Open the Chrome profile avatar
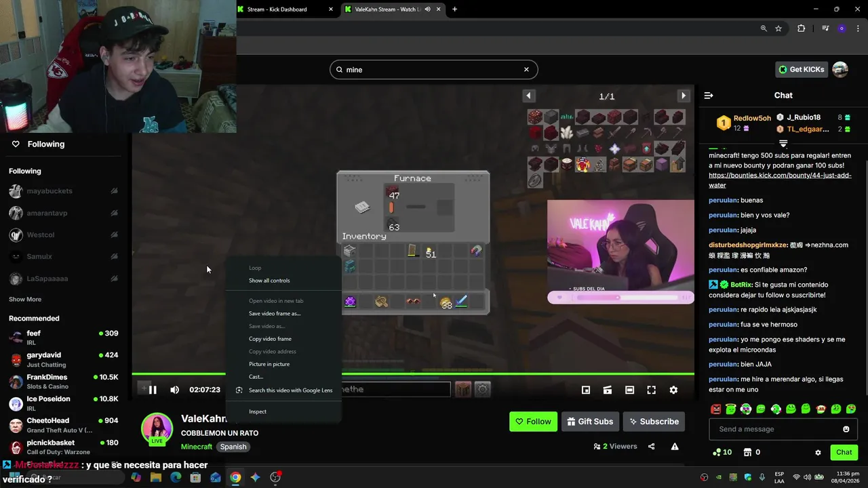 842,28
